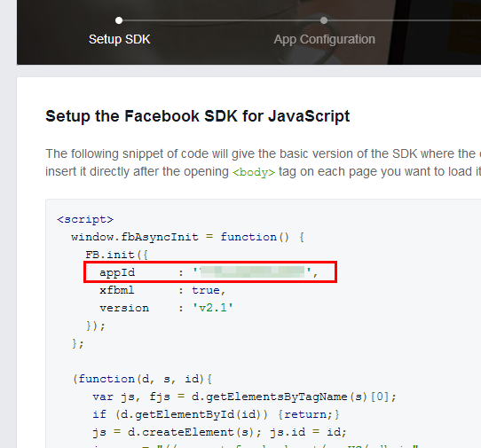The width and height of the screenshot is (481, 448).
Task: Click the window.fbAsyncInit code line
Action: tap(187, 238)
